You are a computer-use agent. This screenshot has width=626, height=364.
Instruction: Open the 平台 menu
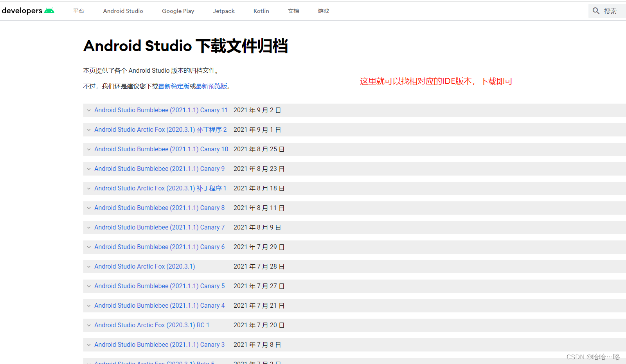[x=79, y=11]
